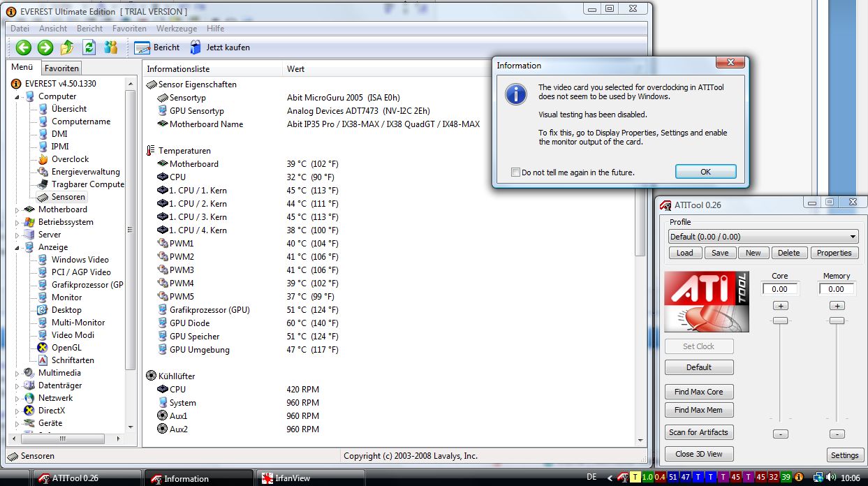
Task: Click Close 3D View
Action: point(699,454)
